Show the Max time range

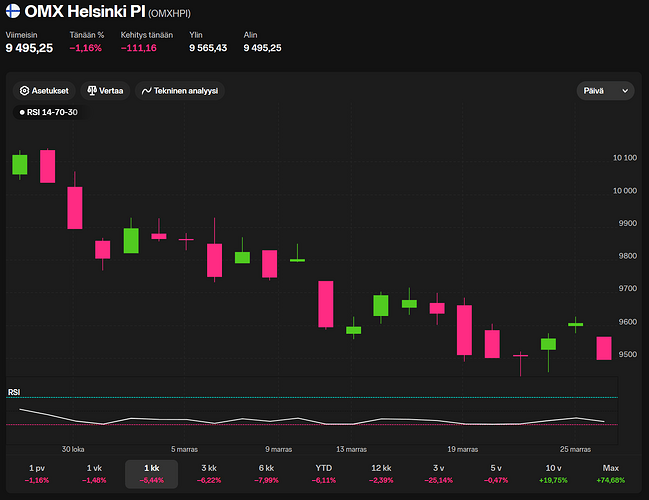pyautogui.click(x=611, y=473)
